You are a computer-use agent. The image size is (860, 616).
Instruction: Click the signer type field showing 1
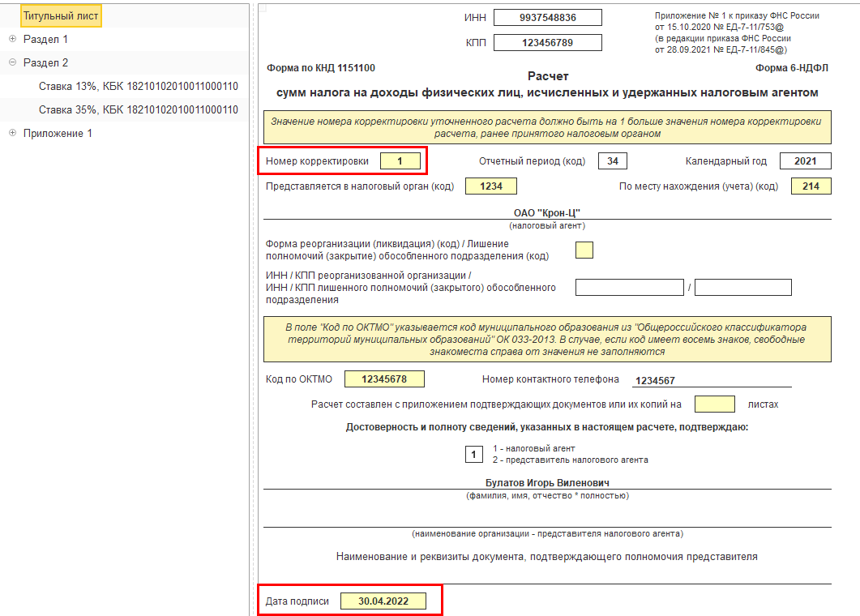474,454
